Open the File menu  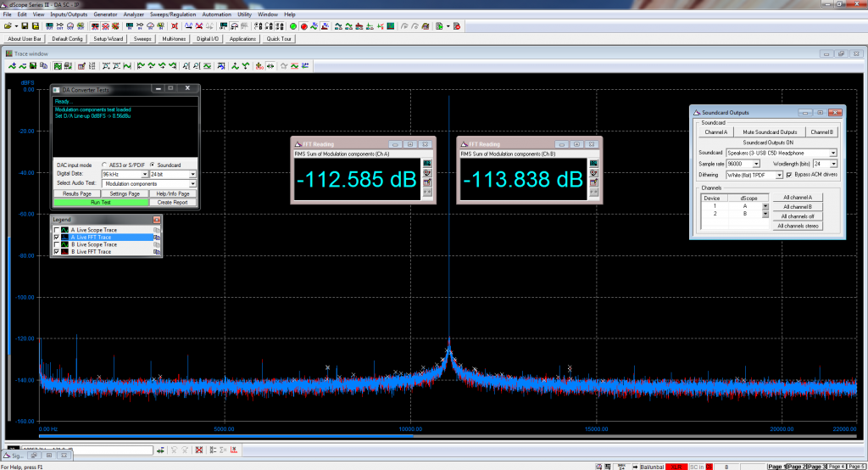(7, 14)
